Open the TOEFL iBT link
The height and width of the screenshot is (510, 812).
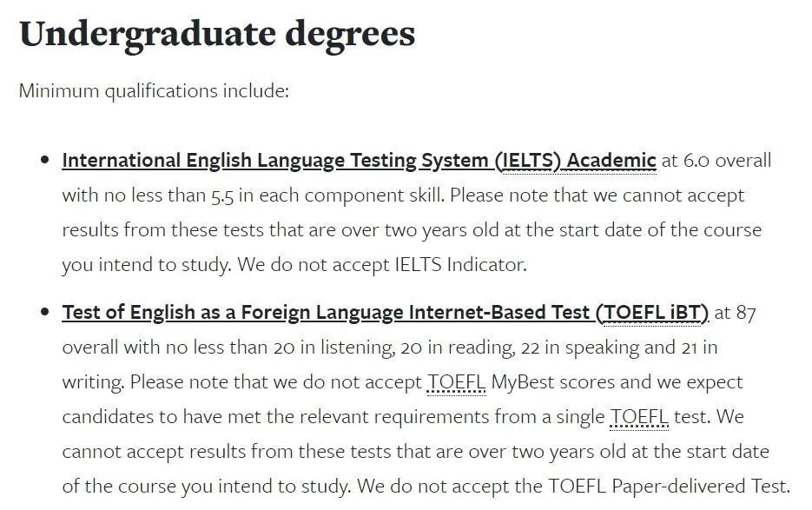click(x=385, y=313)
